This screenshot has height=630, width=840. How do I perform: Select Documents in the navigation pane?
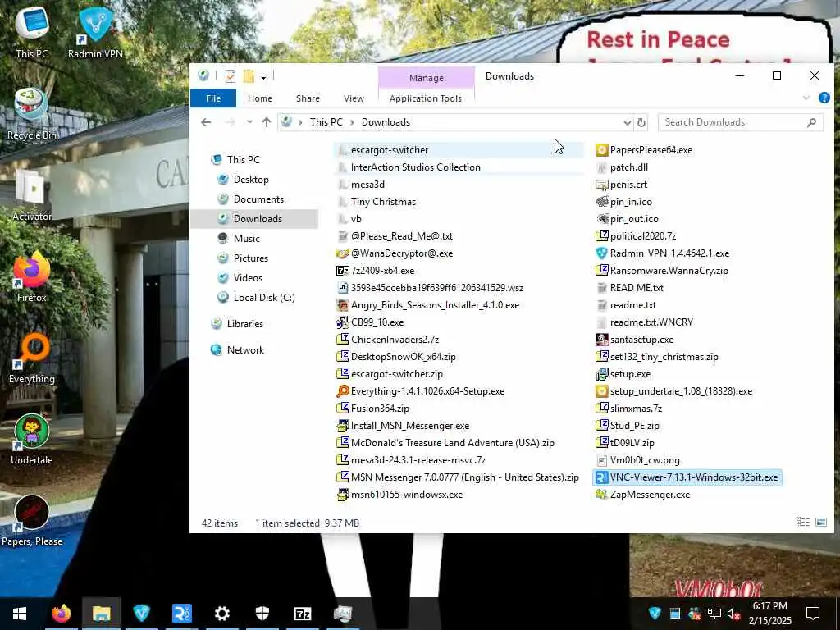point(258,199)
